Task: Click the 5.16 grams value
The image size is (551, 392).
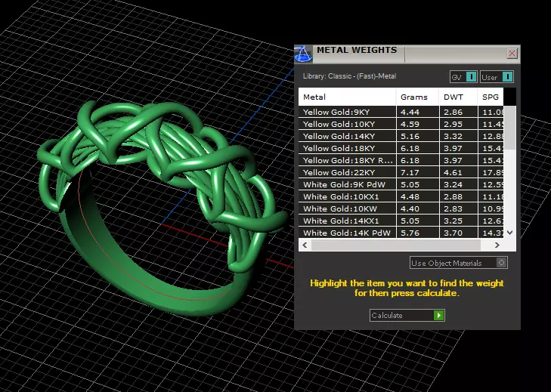Action: 410,136
